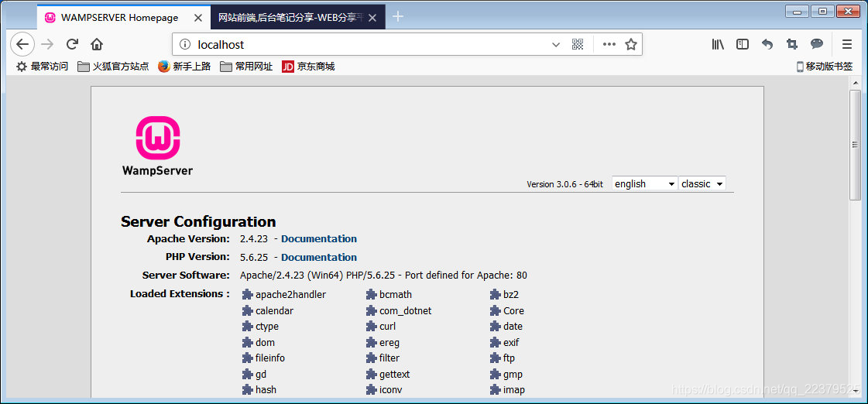Toggle the sidebar view icon
The width and height of the screenshot is (868, 404).
pos(743,44)
